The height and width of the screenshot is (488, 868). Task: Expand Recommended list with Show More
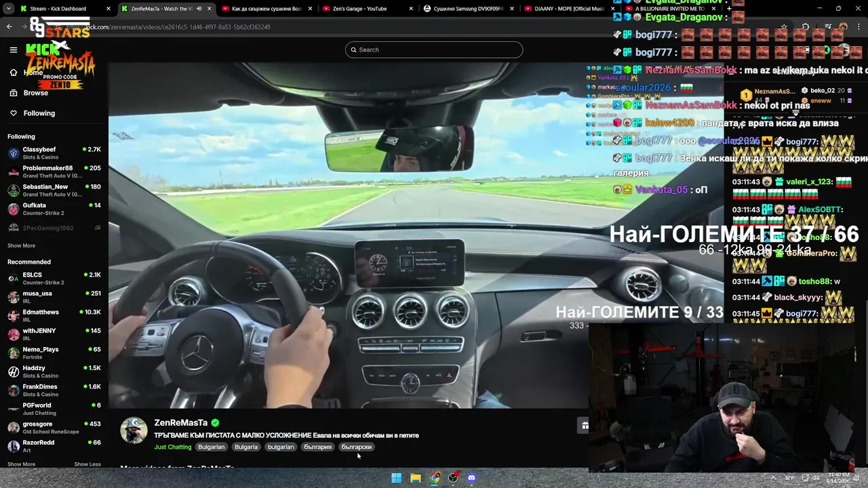(x=21, y=464)
